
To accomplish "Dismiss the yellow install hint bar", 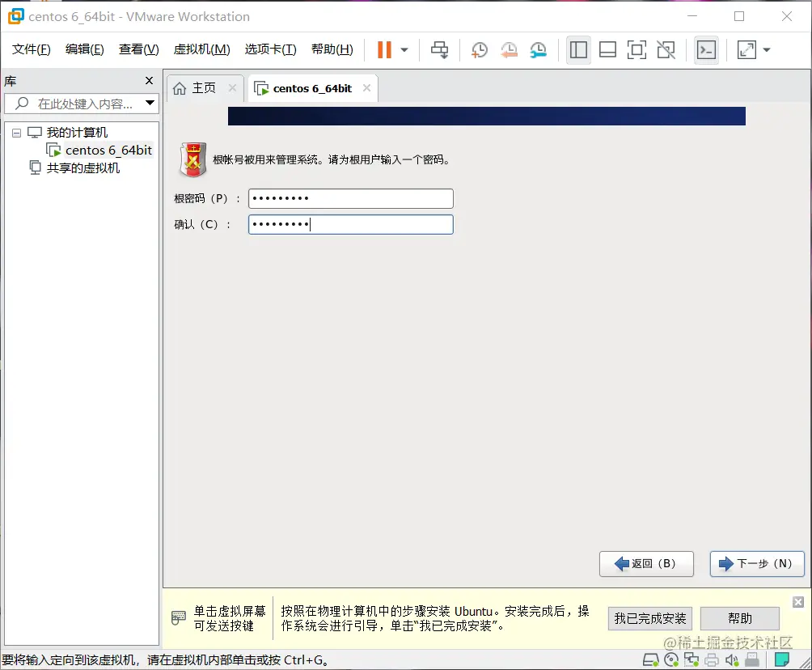I will click(x=798, y=602).
